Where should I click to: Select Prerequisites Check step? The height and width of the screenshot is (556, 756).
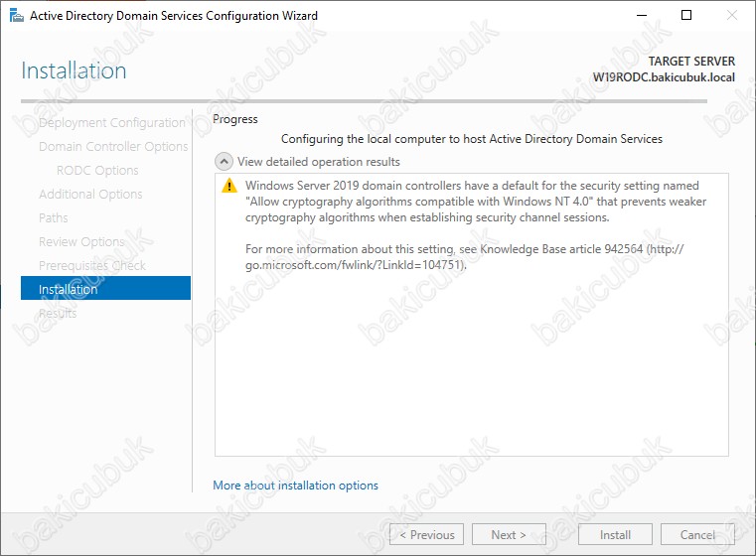click(92, 265)
